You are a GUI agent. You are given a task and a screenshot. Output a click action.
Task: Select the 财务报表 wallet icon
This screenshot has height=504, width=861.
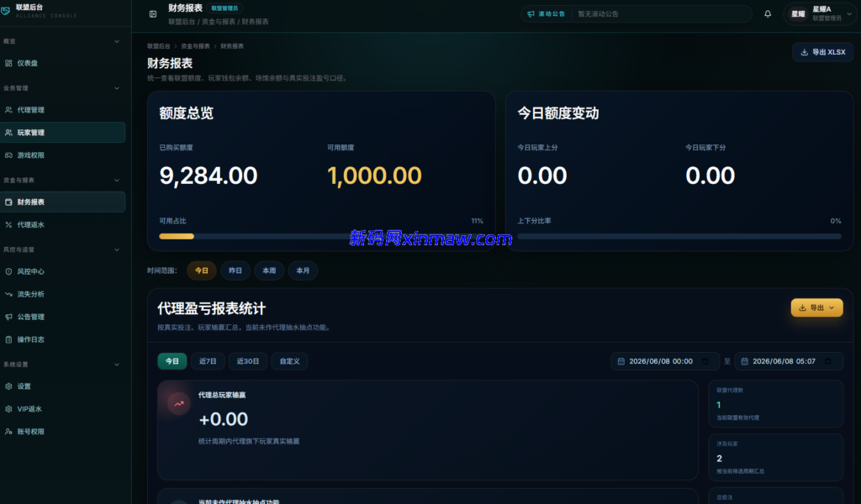(8, 202)
